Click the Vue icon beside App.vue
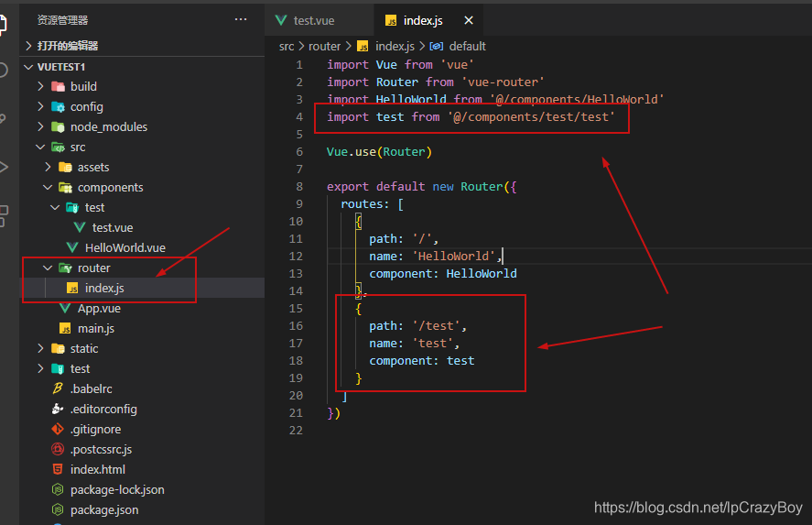This screenshot has height=525, width=812. tap(65, 309)
